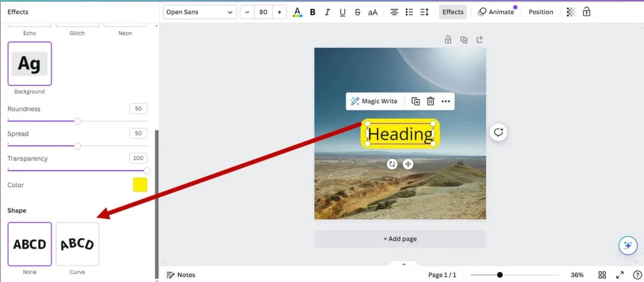The height and width of the screenshot is (282, 644).
Task: Expand the page thumbnails drawer chevron
Action: [x=404, y=264]
